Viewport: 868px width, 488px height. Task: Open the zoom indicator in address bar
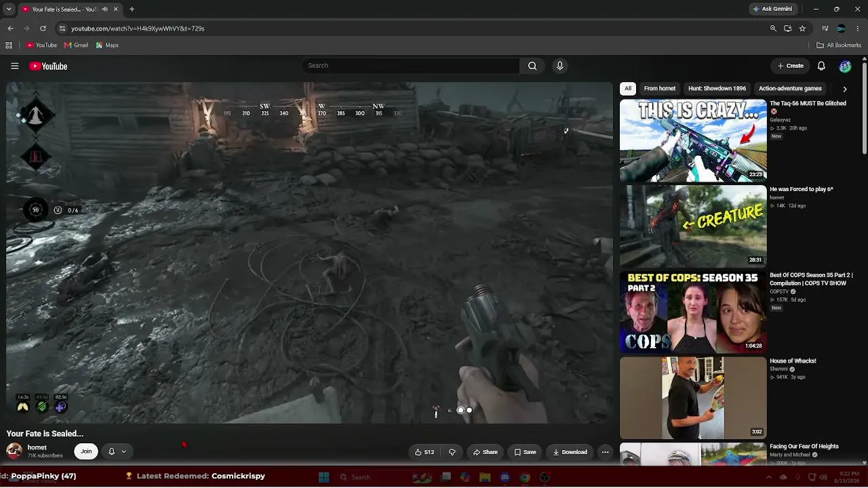pos(773,28)
